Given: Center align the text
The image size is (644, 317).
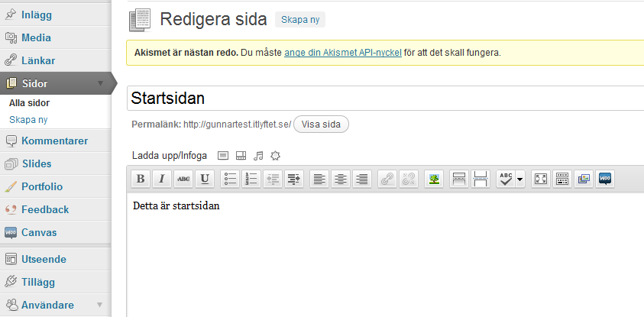Looking at the screenshot, I should tap(341, 179).
